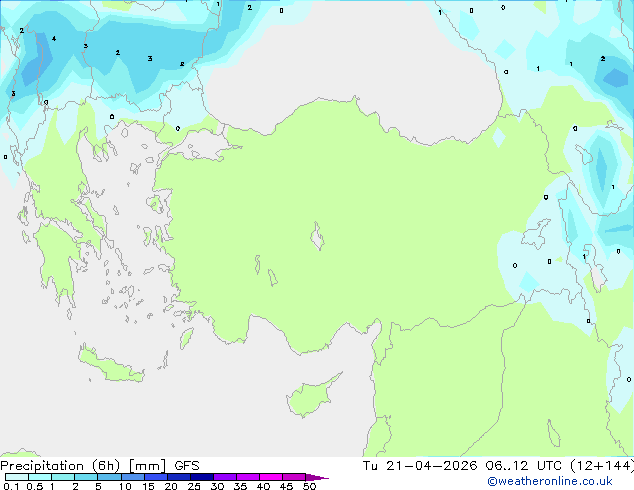Click the 0.5–1 mm legend swatch
The image size is (634, 490).
coord(40,477)
